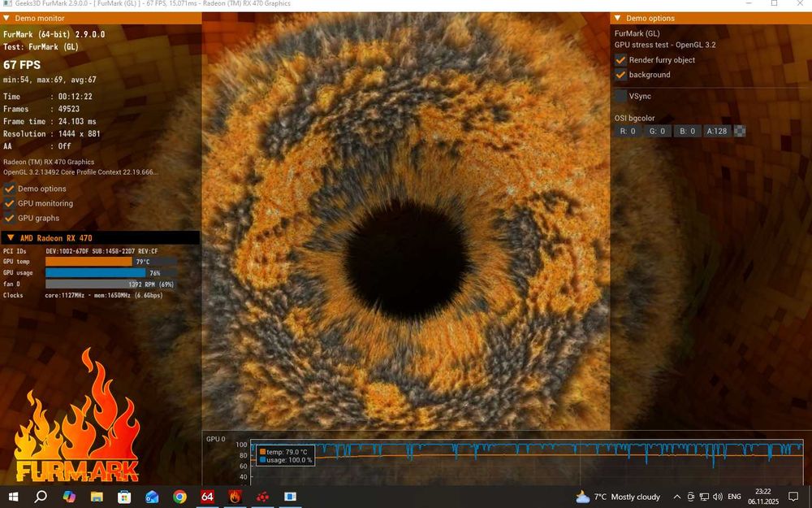Image resolution: width=812 pixels, height=508 pixels.
Task: Enable the VSync checkbox
Action: (621, 96)
